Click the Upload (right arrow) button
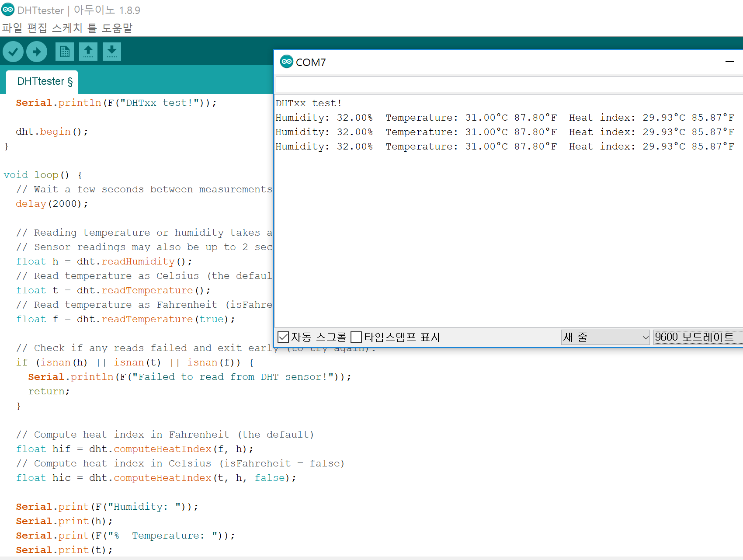 click(x=37, y=52)
